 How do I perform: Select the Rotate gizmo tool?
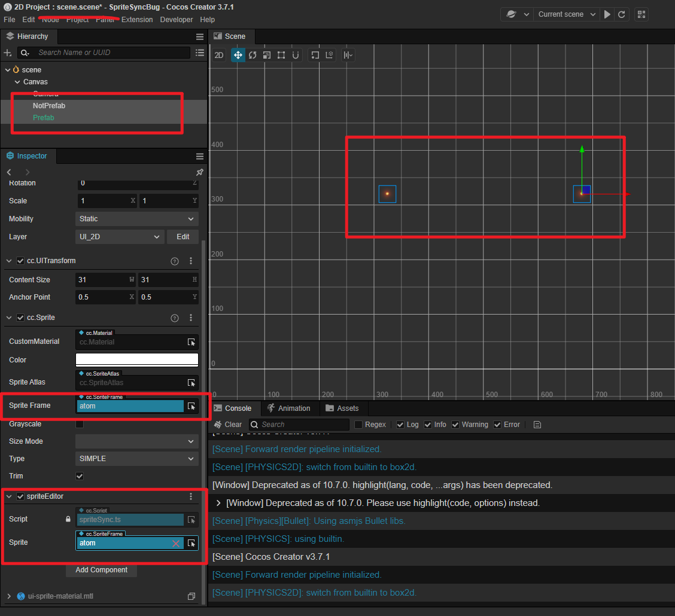[x=253, y=55]
